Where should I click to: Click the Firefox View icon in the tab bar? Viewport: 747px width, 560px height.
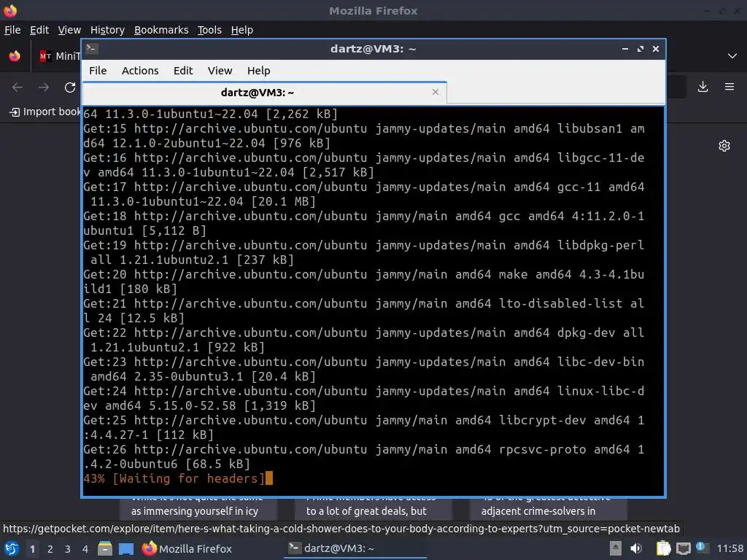pos(15,55)
